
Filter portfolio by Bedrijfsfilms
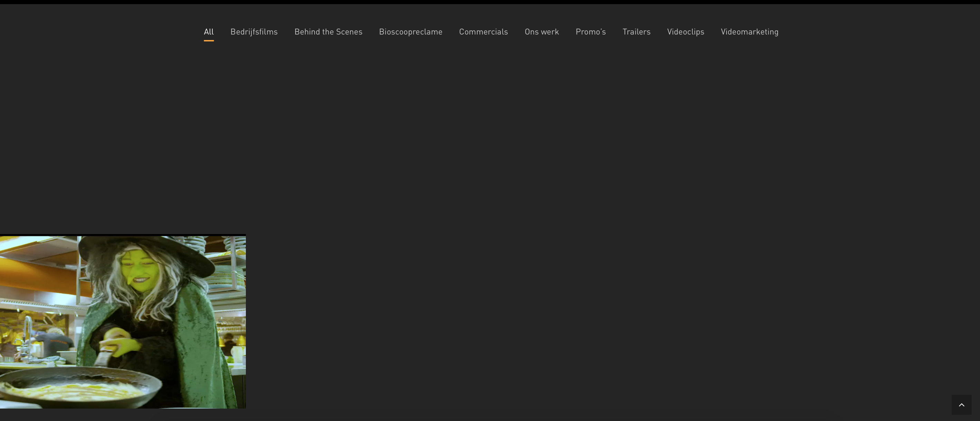click(254, 31)
